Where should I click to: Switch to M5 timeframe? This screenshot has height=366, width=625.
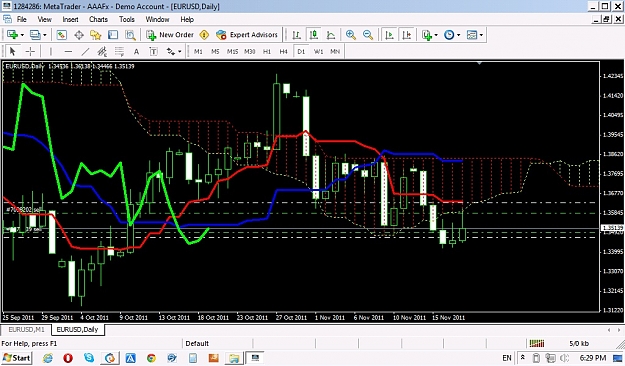pyautogui.click(x=215, y=51)
